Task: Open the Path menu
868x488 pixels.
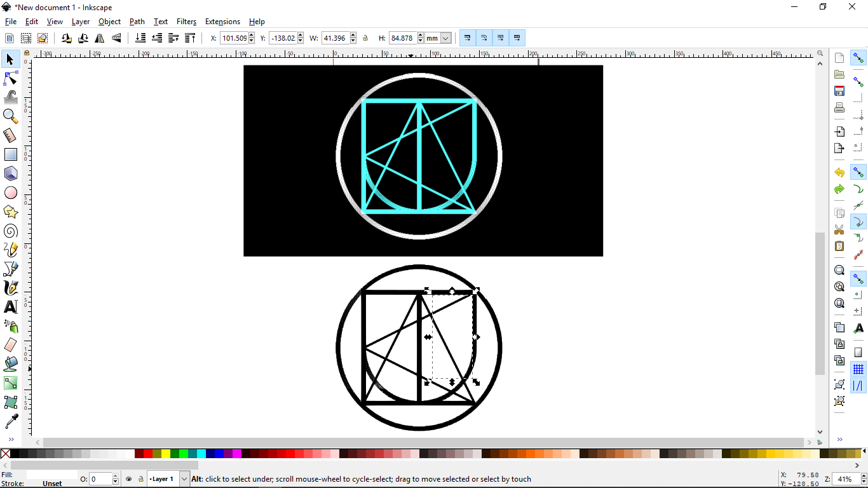Action: pyautogui.click(x=137, y=22)
